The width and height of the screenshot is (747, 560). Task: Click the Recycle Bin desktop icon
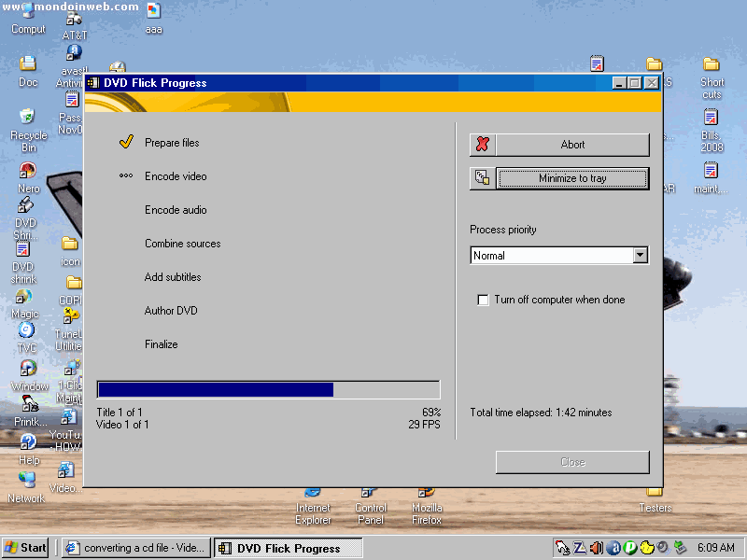coord(28,118)
